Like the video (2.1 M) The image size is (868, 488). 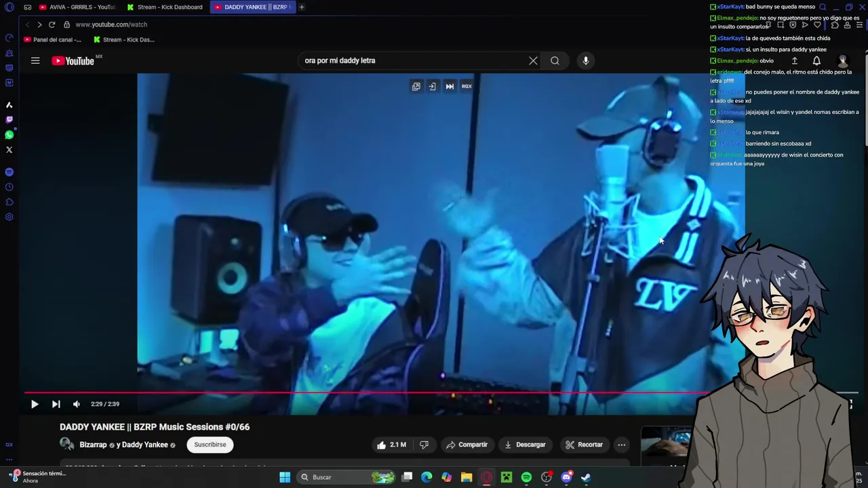click(x=391, y=445)
